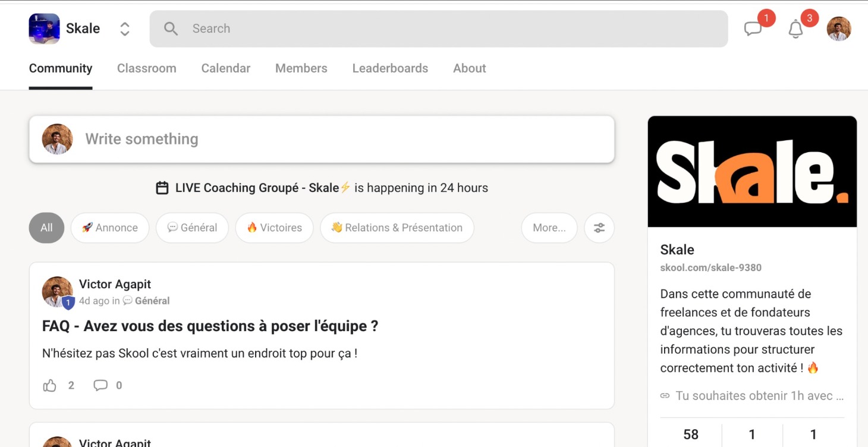Expand the group switcher chevrons
Image resolution: width=868 pixels, height=447 pixels.
point(125,29)
